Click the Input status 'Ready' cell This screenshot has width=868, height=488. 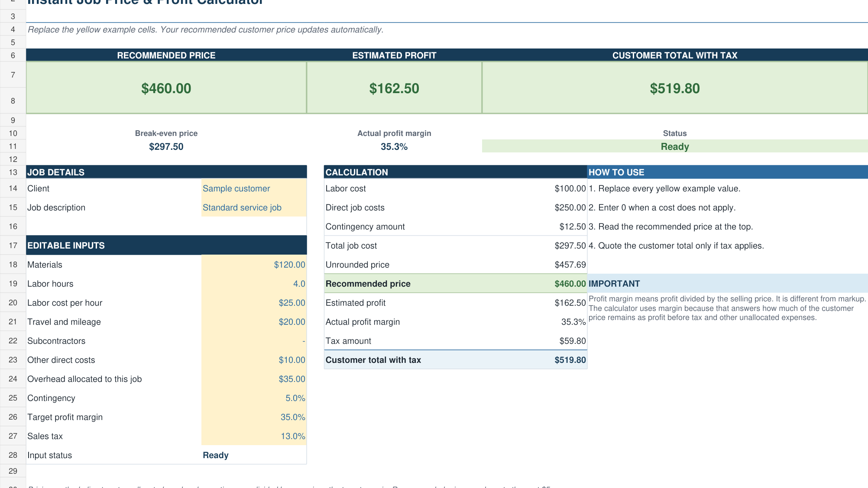pos(254,455)
